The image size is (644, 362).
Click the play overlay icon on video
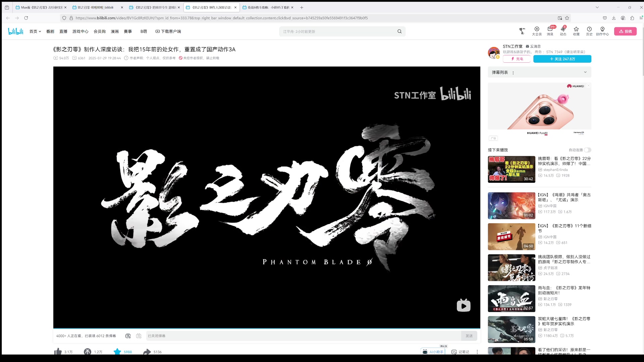coord(464,305)
